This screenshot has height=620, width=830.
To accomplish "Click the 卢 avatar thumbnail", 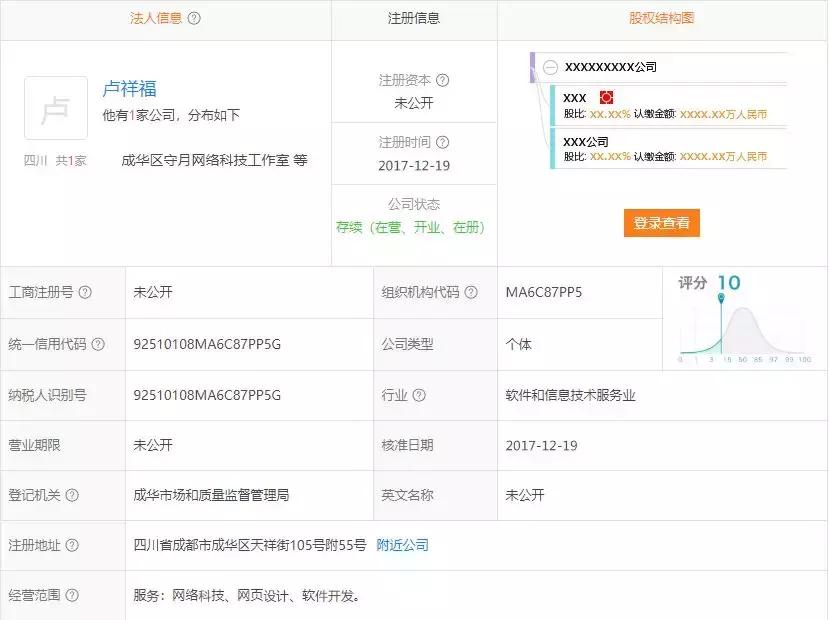I will (x=57, y=107).
